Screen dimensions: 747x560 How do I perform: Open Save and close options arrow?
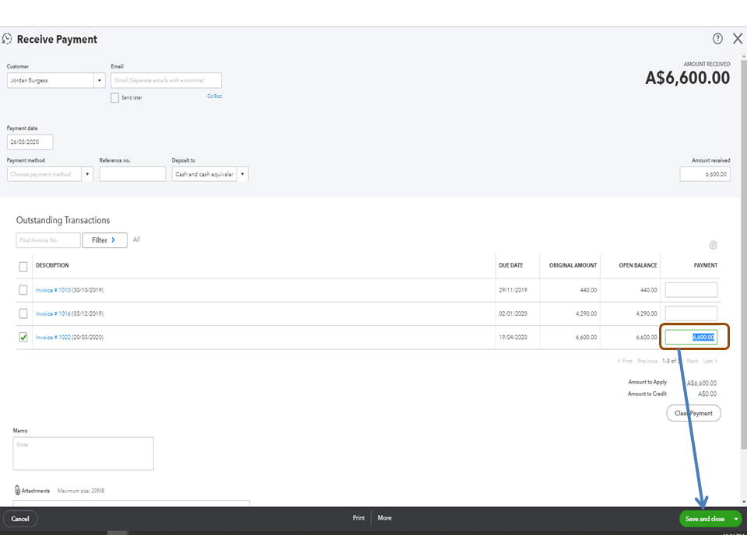(736, 519)
